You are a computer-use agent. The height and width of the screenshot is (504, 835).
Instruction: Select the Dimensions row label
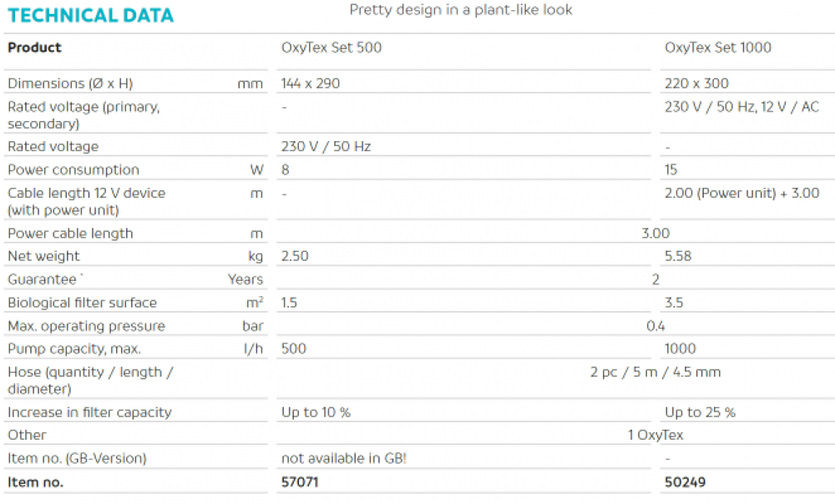[x=70, y=83]
